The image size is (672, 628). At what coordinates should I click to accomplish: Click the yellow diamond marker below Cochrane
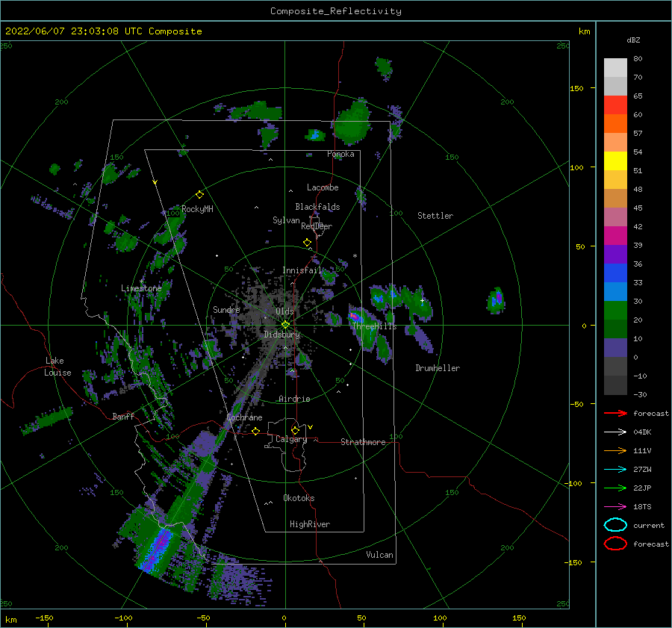(x=256, y=431)
